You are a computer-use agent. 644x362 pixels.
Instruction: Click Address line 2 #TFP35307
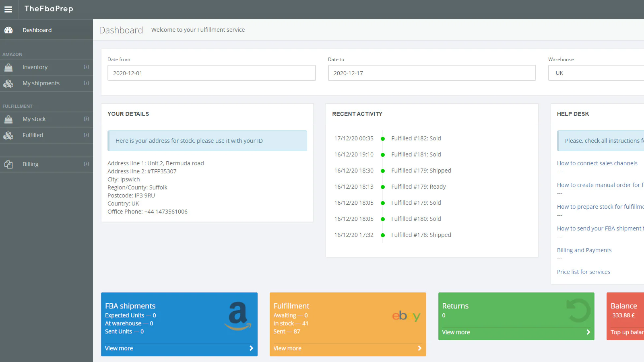coord(142,171)
